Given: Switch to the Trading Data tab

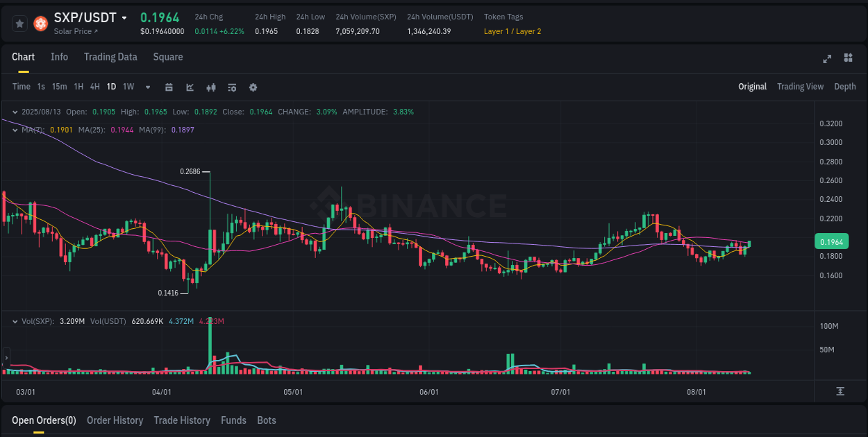Looking at the screenshot, I should [x=110, y=57].
